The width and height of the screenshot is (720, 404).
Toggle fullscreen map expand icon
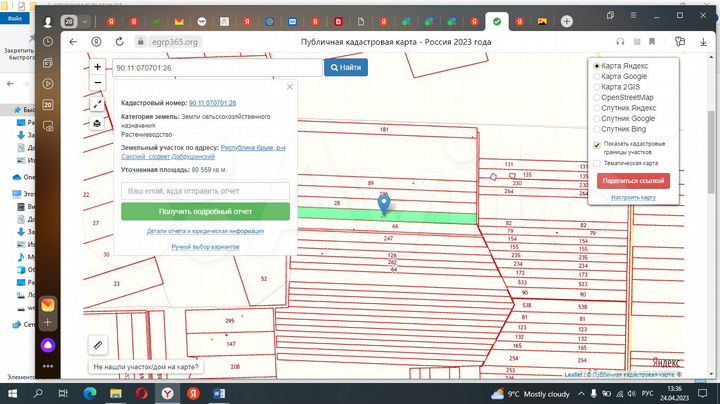[97, 105]
